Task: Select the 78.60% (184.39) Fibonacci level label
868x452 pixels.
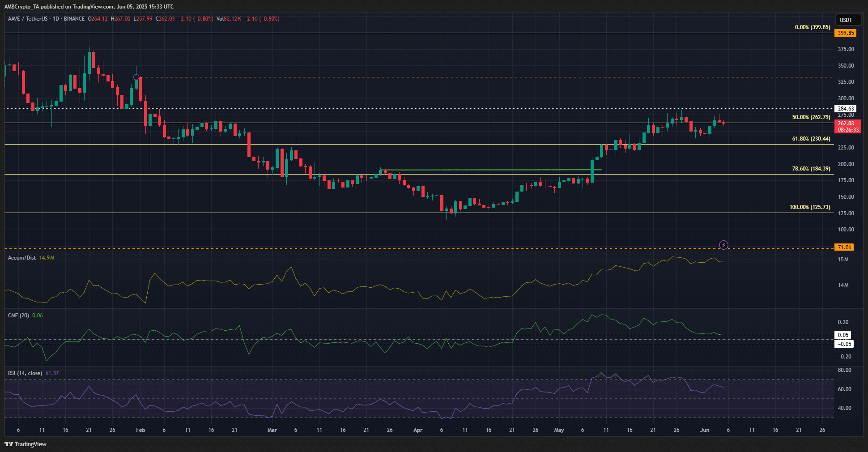Action: [x=811, y=169]
